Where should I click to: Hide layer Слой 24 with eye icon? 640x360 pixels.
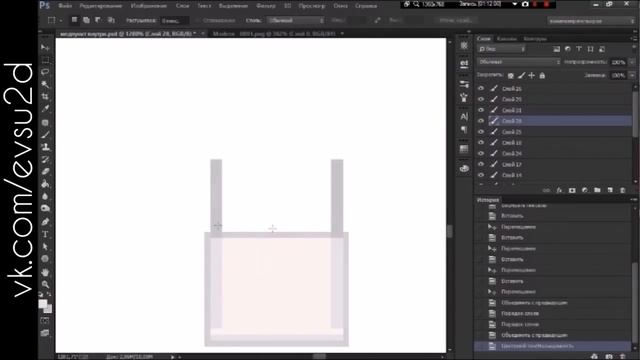point(481,153)
